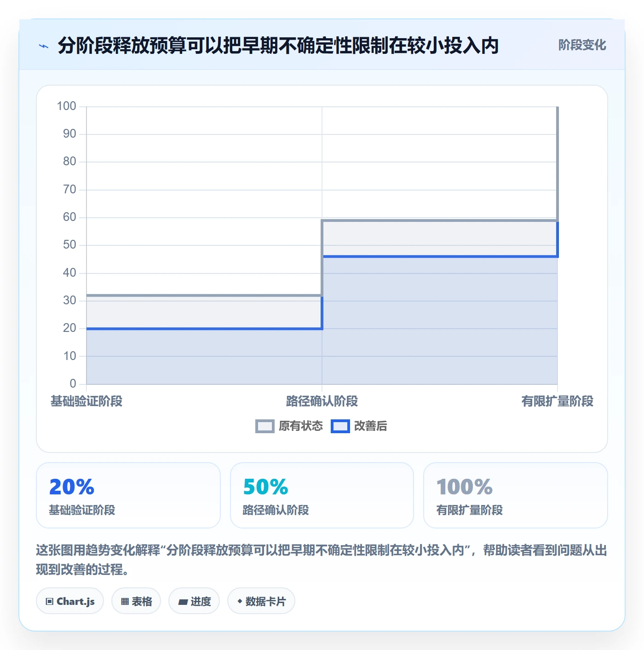This screenshot has height=650, width=644.
Task: Click the y-axis value 100
Action: pos(66,106)
